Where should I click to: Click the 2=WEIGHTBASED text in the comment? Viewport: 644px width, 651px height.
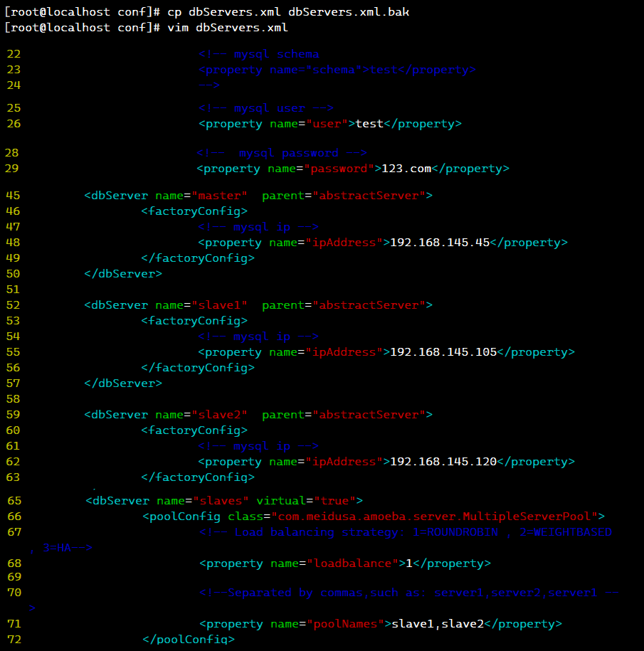[566, 532]
